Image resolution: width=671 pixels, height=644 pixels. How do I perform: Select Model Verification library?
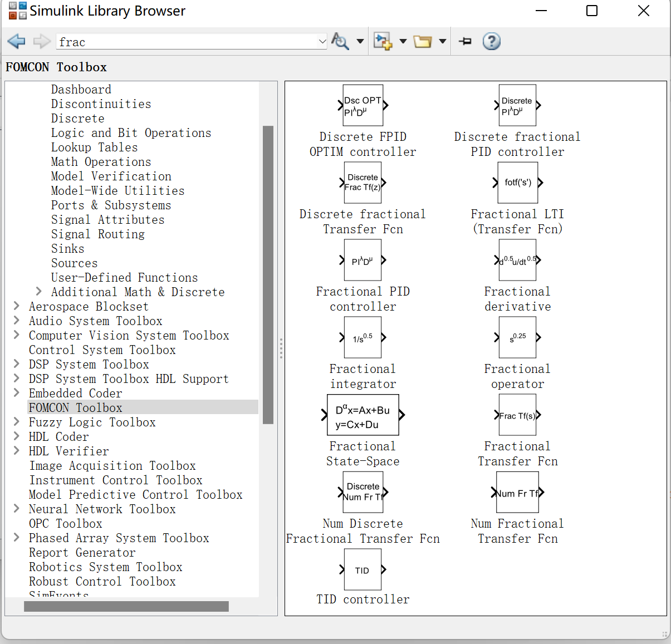111,176
